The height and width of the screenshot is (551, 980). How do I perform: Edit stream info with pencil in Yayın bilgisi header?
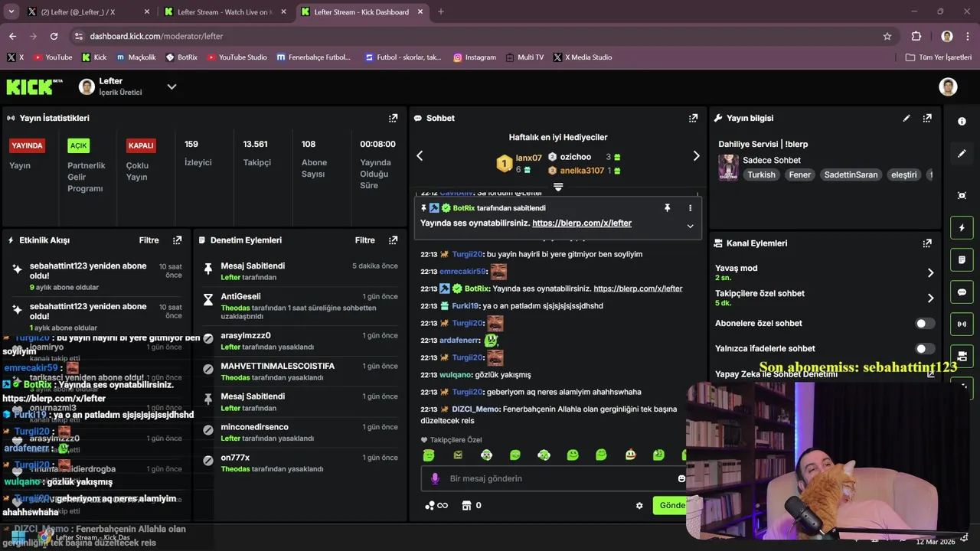coord(906,118)
